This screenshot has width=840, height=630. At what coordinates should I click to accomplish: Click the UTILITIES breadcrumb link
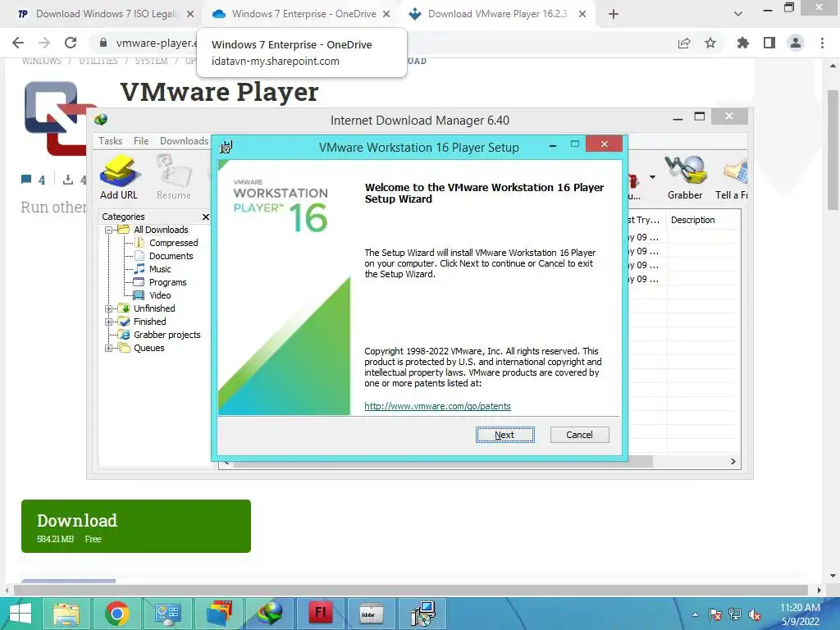[x=98, y=61]
